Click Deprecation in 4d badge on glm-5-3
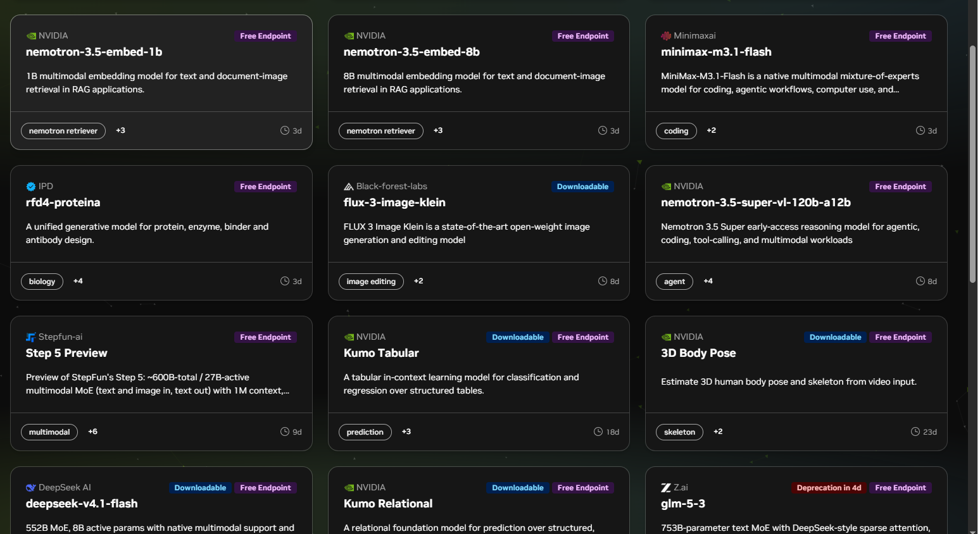Viewport: 980px width, 534px height. pyautogui.click(x=829, y=488)
